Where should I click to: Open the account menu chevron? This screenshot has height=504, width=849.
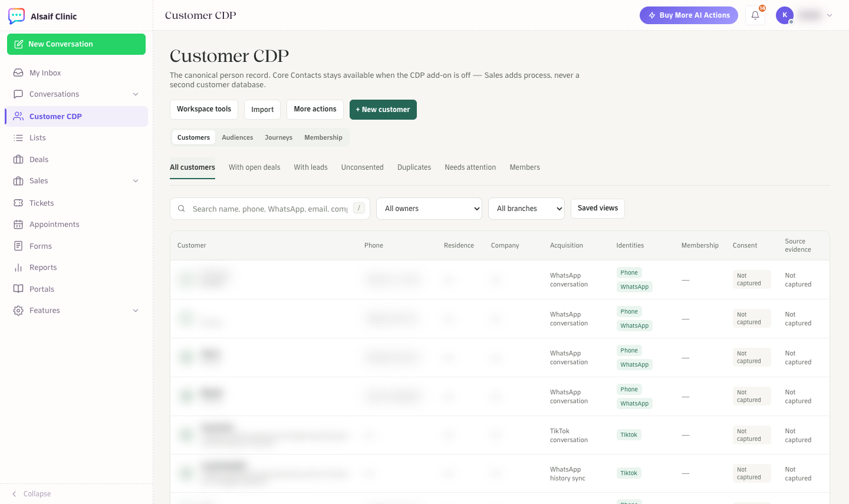pyautogui.click(x=830, y=15)
